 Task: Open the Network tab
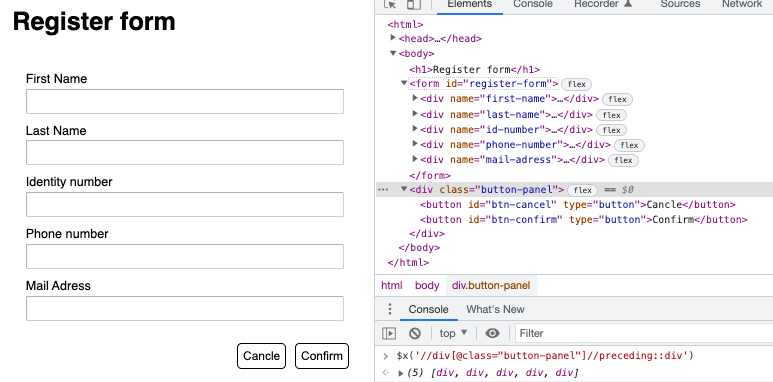pos(741,4)
